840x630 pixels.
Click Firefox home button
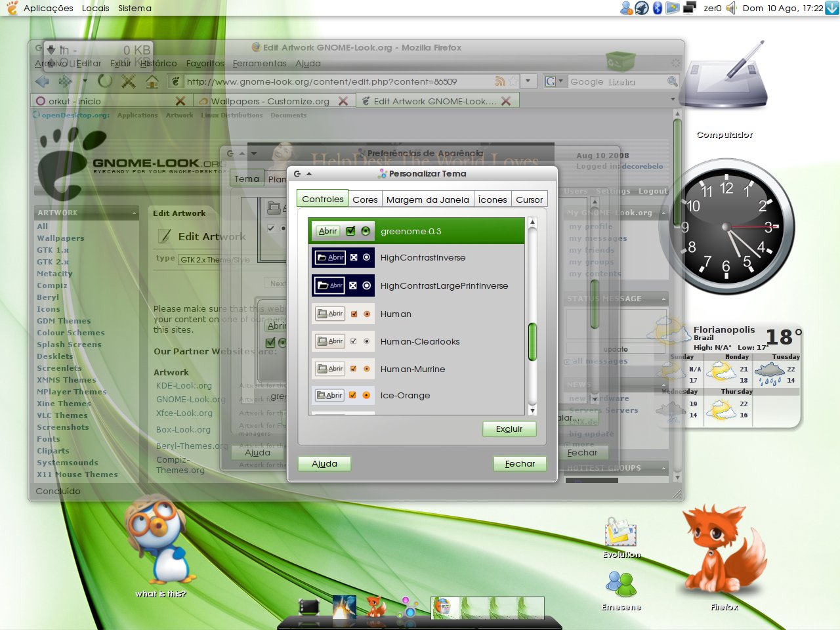click(152, 81)
